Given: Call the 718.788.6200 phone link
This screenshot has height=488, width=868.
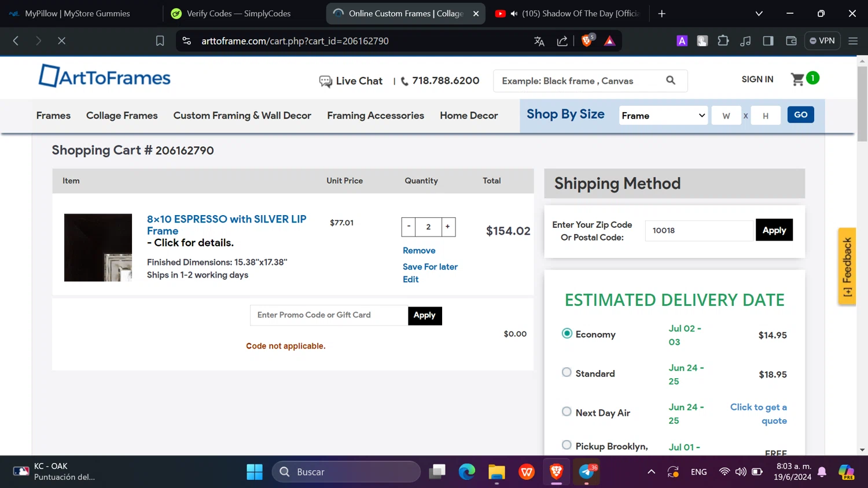Looking at the screenshot, I should 440,81.
